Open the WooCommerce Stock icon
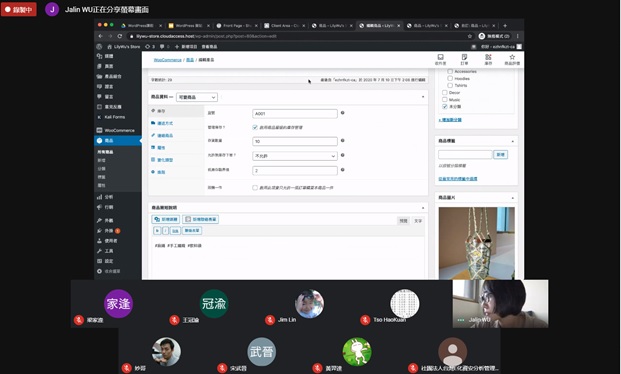Image resolution: width=621 pixels, height=374 pixels. click(488, 59)
